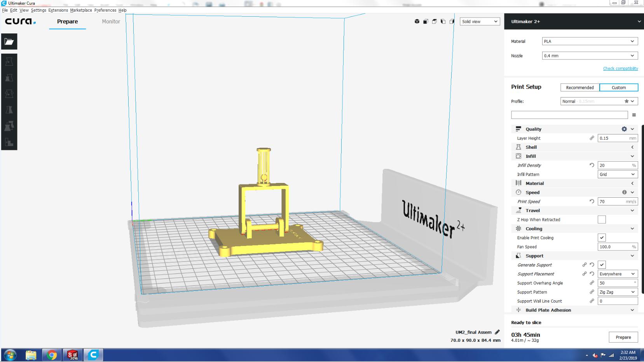Select the Scale tool in left toolbar
This screenshot has width=644, height=362.
pyautogui.click(x=9, y=78)
